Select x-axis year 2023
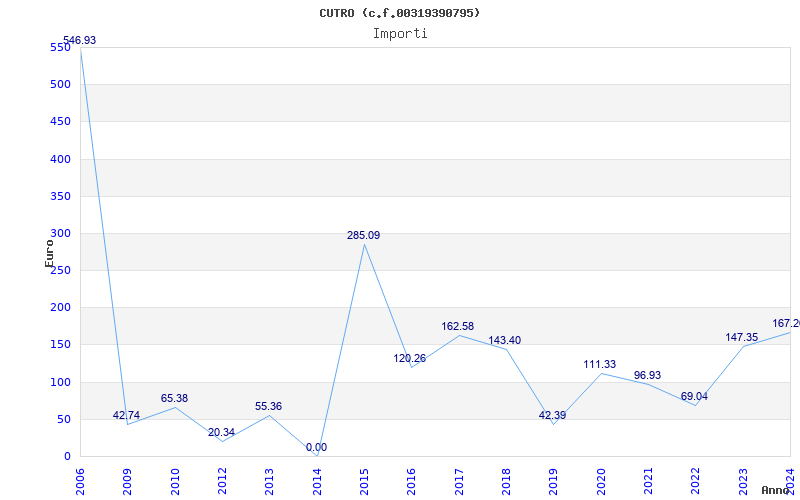 click(743, 482)
